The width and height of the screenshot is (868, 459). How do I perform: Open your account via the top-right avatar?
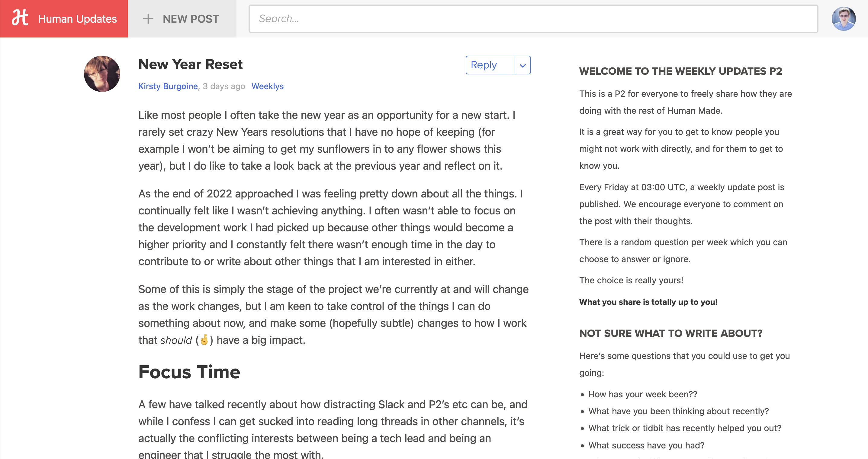(x=844, y=18)
